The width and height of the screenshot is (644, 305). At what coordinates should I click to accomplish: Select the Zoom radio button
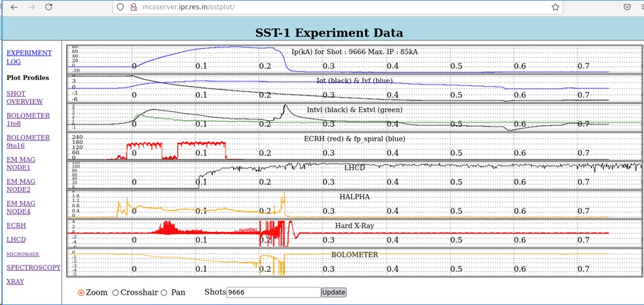tap(82, 292)
